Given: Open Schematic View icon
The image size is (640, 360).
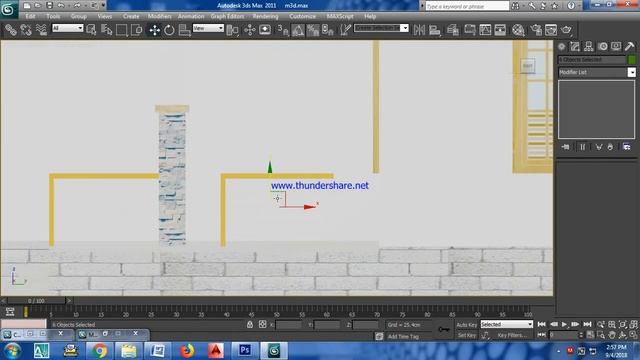Looking at the screenshot, I should 500,30.
